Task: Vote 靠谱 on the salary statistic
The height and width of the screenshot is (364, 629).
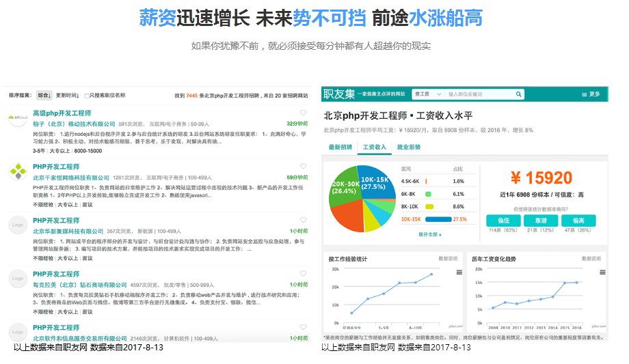Action: [x=541, y=221]
